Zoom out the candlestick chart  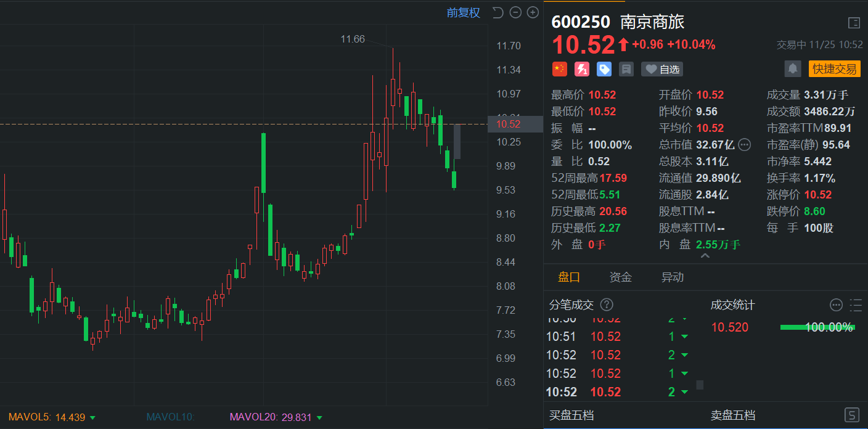tap(516, 12)
